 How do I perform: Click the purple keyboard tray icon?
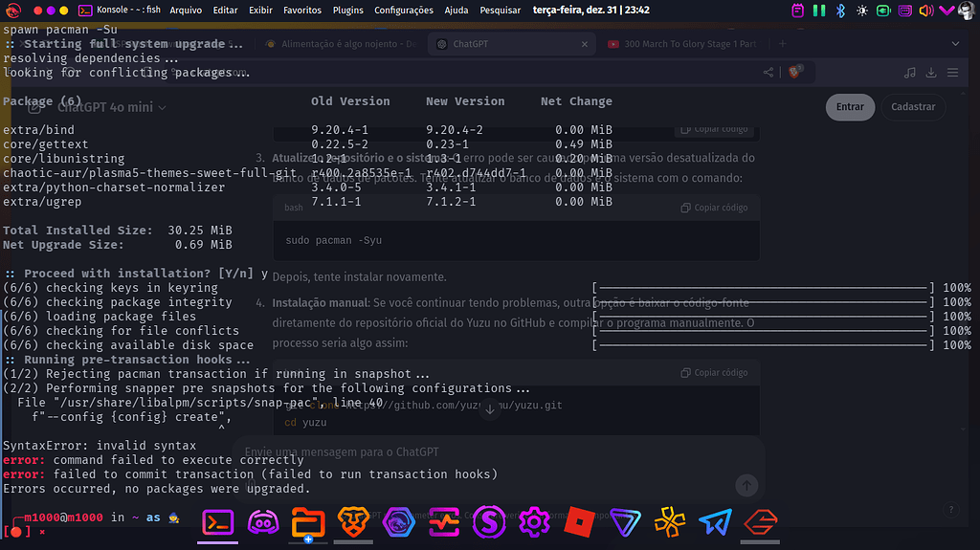(x=905, y=11)
